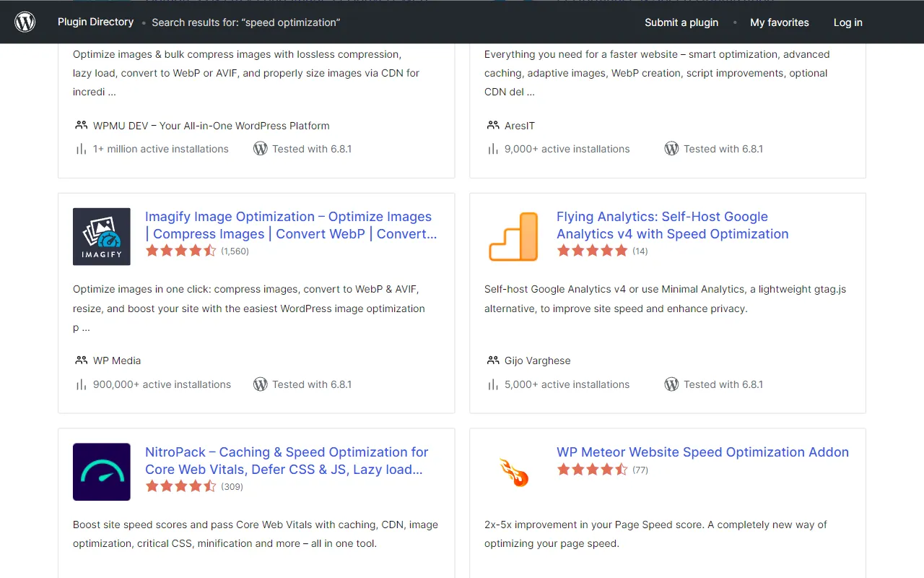The image size is (924, 578).
Task: Click the Flying Analytics plugin icon
Action: [513, 237]
